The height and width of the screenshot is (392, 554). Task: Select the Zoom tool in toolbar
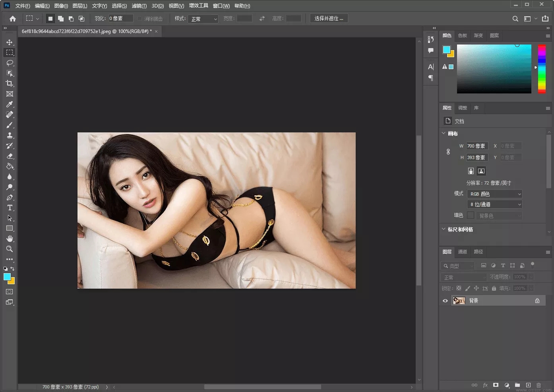click(10, 249)
